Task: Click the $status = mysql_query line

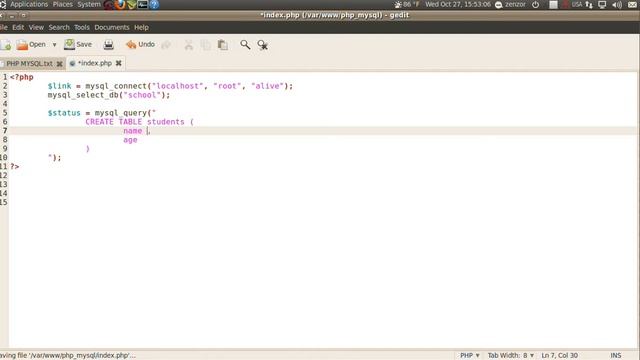Action: tap(102, 113)
